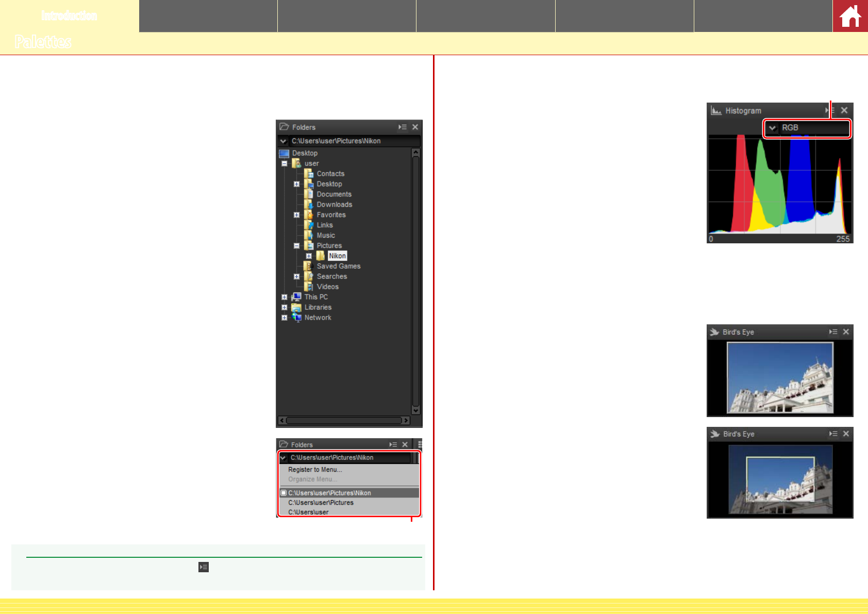Choose Register to Menu... entry

[x=315, y=470]
